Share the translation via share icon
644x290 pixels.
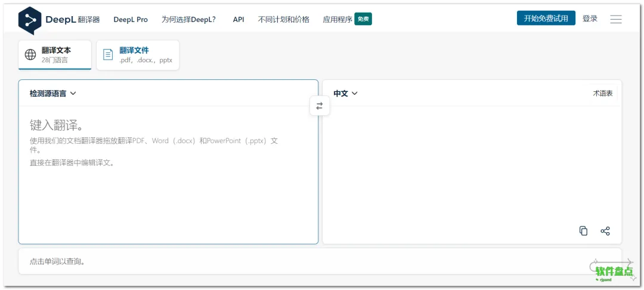(x=605, y=231)
